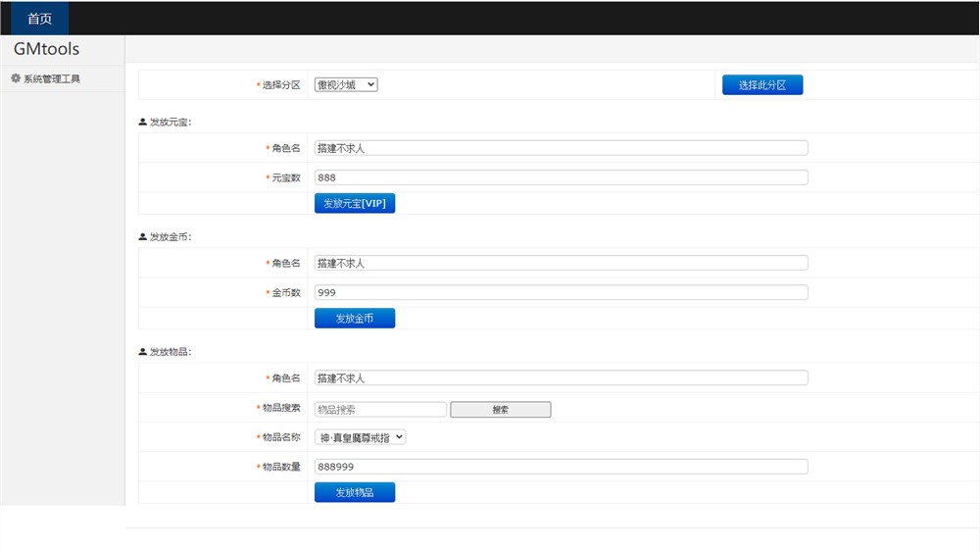Click the person icon next to 发放金币
This screenshot has width=980, height=552.
tap(143, 237)
